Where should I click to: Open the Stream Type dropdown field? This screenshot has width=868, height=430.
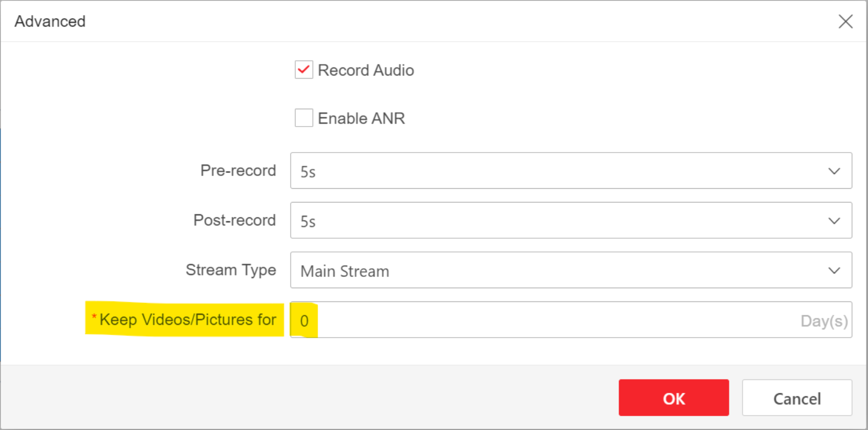pos(562,270)
